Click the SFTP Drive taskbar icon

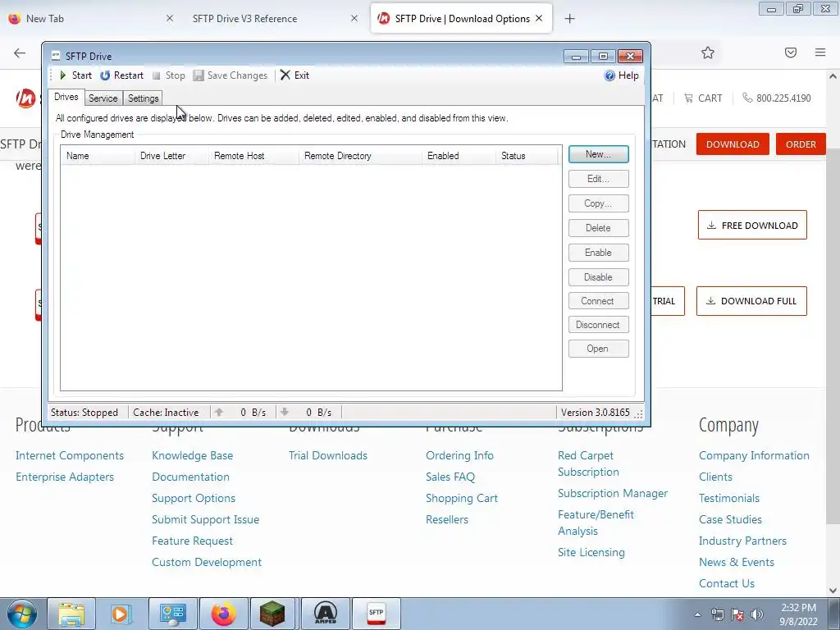376,614
